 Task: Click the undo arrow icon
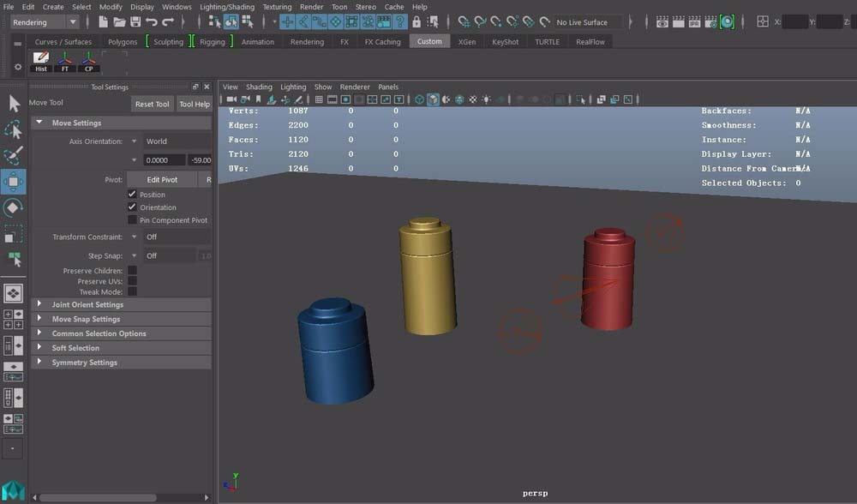tap(152, 22)
